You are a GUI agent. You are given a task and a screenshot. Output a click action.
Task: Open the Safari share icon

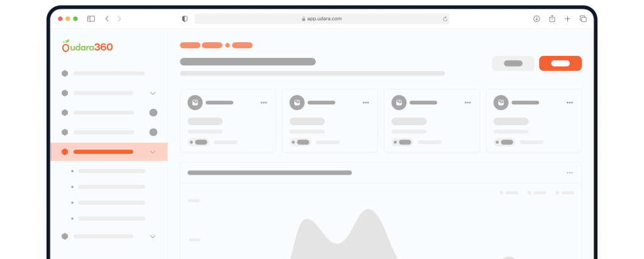(552, 18)
